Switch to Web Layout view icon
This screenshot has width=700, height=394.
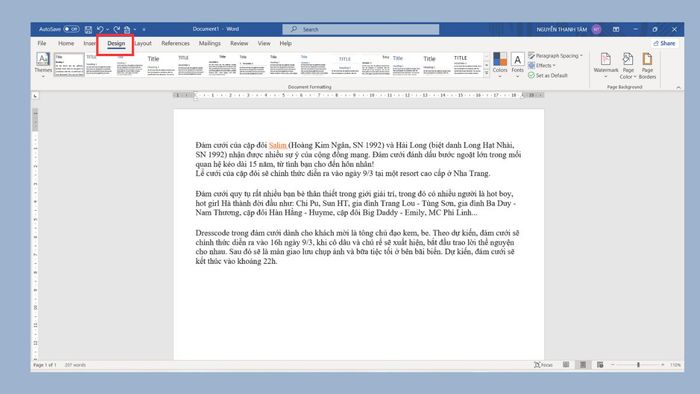(600, 365)
